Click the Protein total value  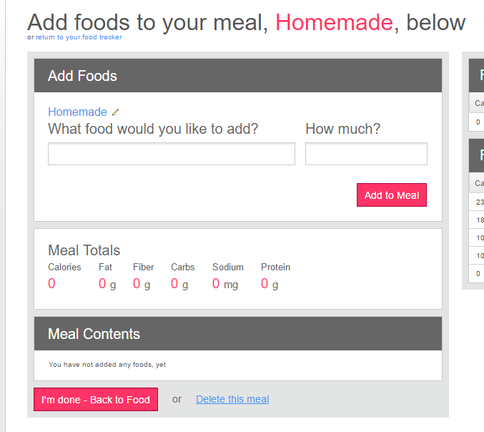click(x=269, y=284)
